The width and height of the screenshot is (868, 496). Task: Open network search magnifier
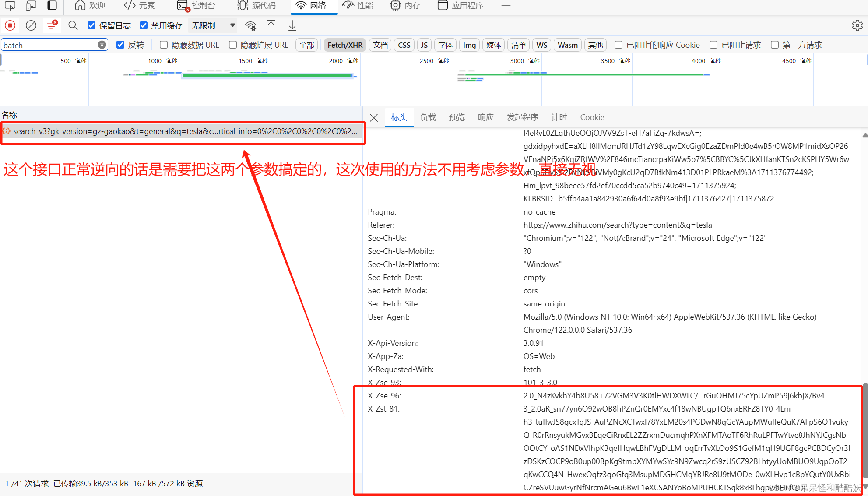coord(73,25)
